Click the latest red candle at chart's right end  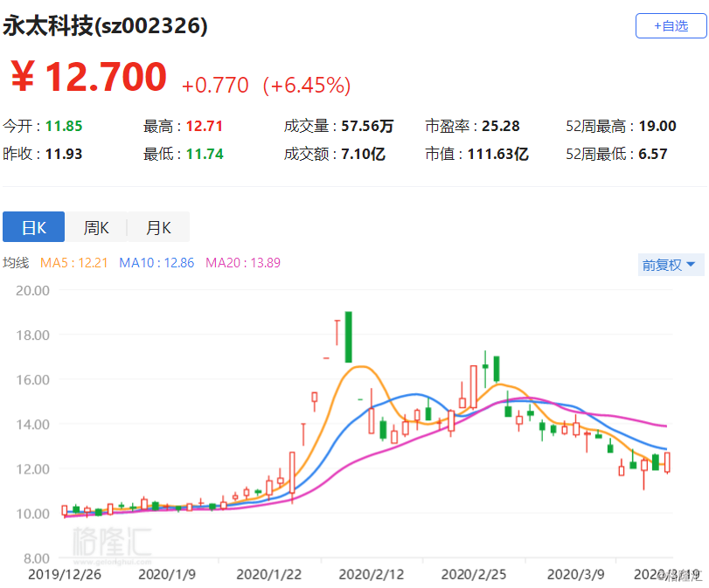[x=667, y=462]
